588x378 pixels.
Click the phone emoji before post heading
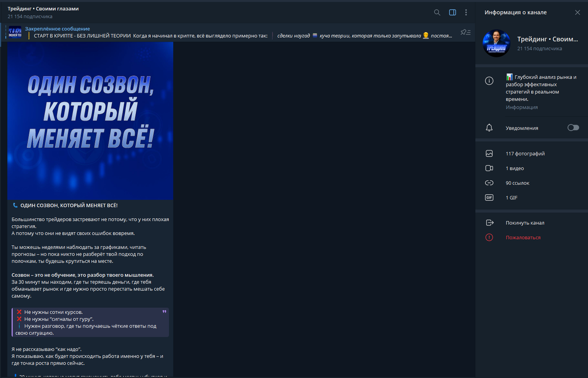click(x=15, y=205)
